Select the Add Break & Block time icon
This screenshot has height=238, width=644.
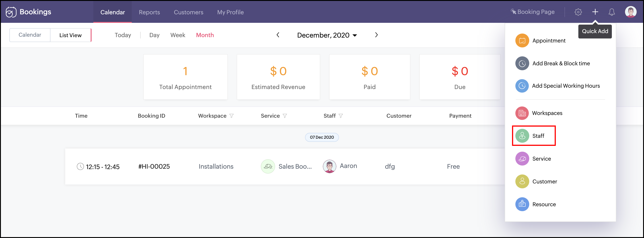coord(522,63)
